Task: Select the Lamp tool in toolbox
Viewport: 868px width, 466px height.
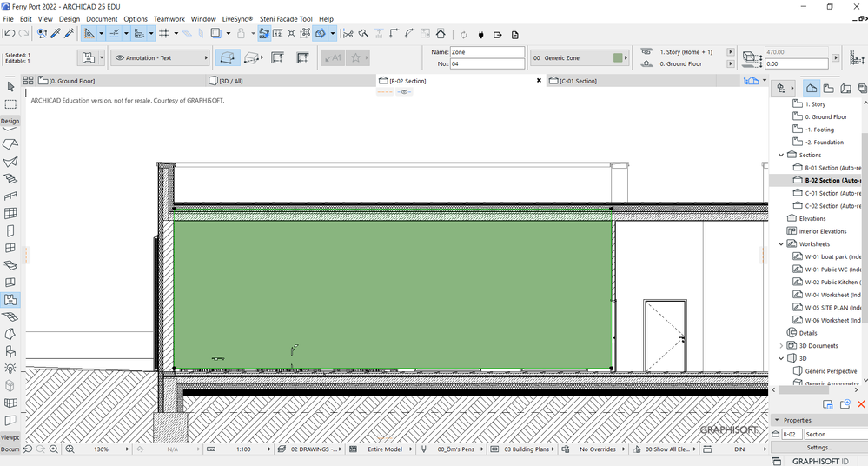Action: tap(10, 369)
